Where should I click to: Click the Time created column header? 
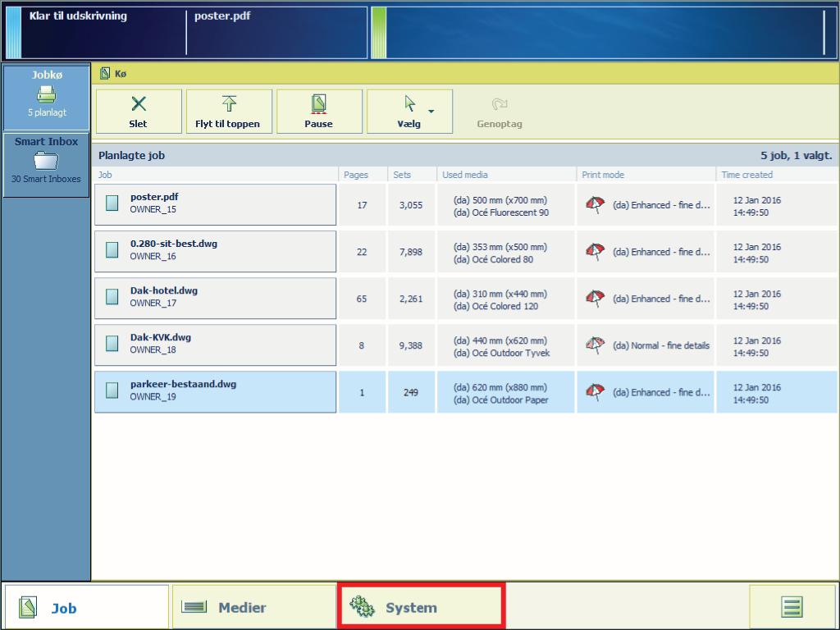click(746, 175)
